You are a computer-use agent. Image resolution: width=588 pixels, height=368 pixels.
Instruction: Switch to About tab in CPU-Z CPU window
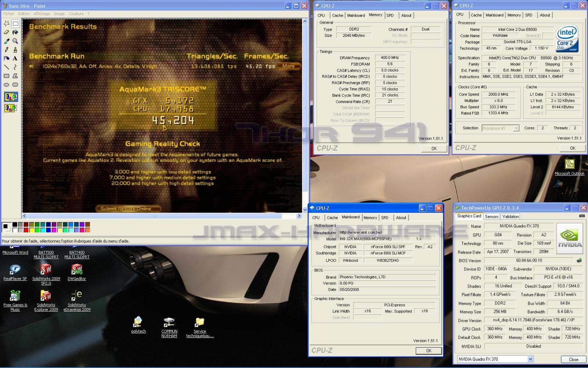click(x=545, y=15)
